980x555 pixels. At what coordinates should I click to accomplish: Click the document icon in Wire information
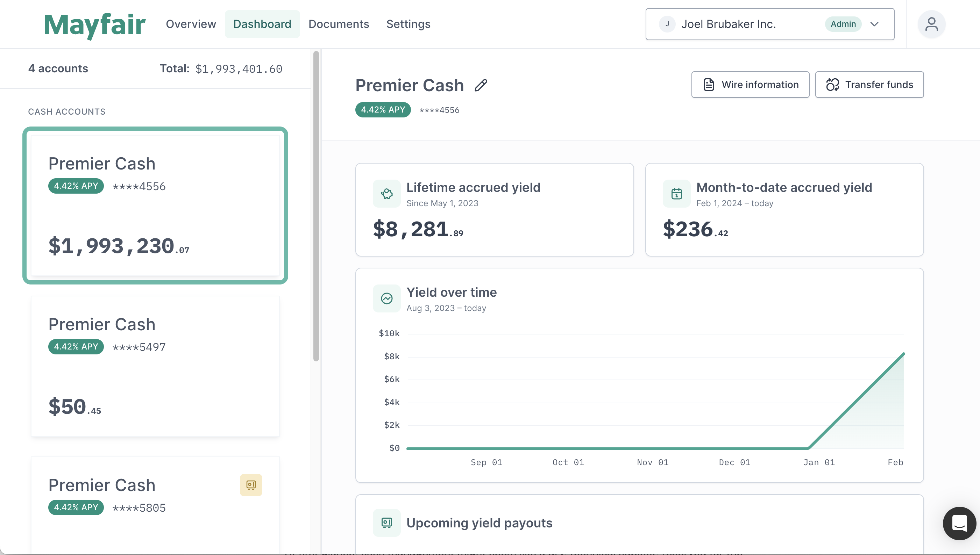tap(708, 85)
